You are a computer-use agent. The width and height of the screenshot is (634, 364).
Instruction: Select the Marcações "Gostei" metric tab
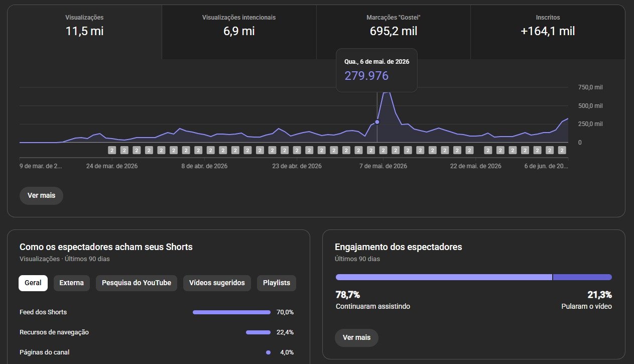[394, 32]
